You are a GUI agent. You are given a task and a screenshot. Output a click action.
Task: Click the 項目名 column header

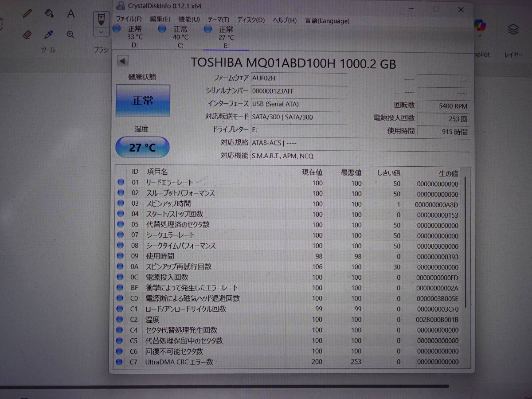(x=157, y=172)
